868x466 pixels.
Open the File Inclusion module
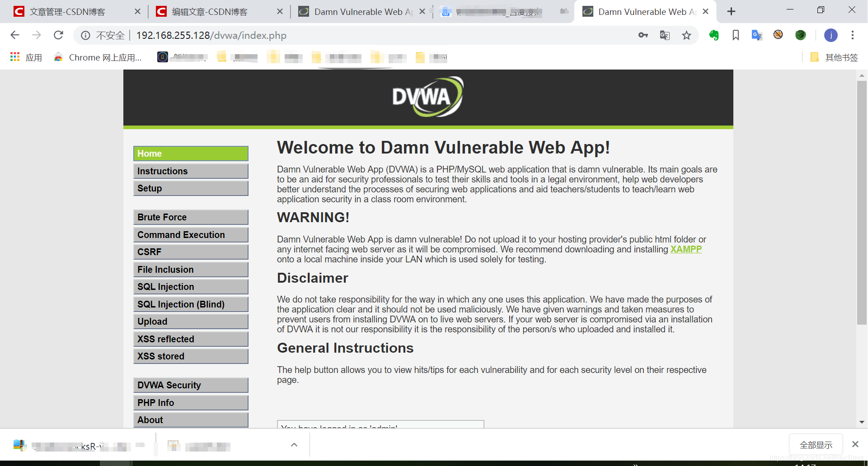[191, 270]
